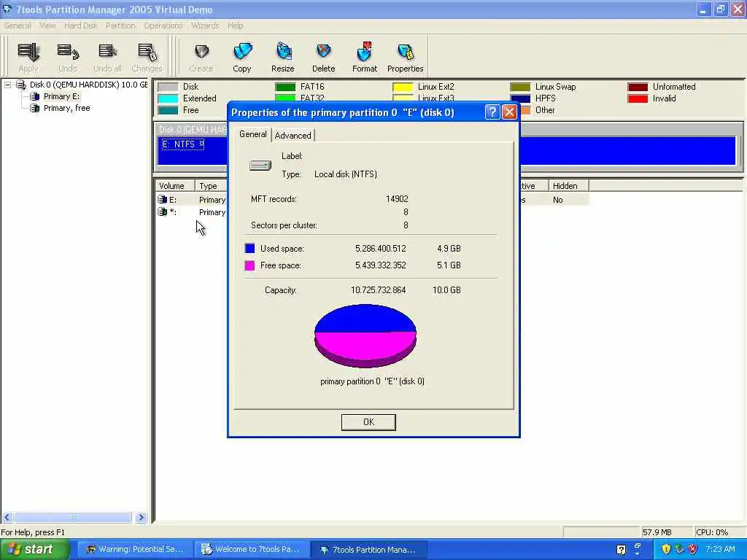The height and width of the screenshot is (560, 747).
Task: Open the View menu
Action: point(47,26)
